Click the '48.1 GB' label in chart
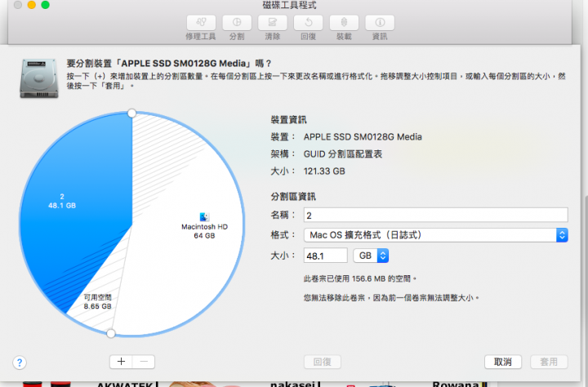This screenshot has height=387, width=588. (62, 206)
